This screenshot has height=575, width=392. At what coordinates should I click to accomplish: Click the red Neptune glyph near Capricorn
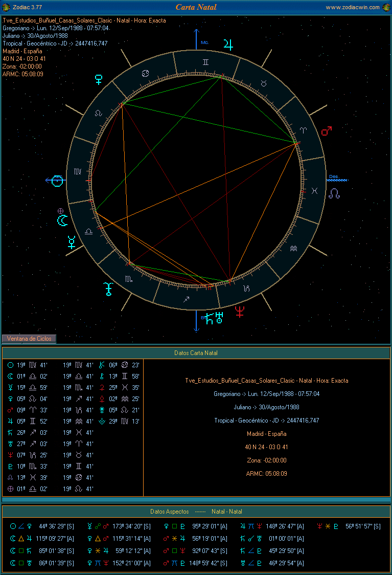click(x=240, y=312)
